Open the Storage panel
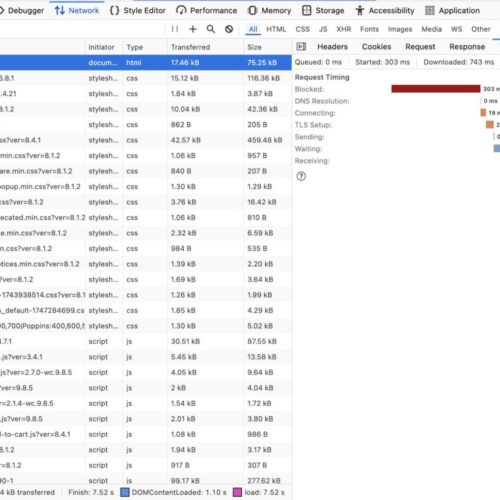Image resolution: width=500 pixels, height=500 pixels. point(323,11)
